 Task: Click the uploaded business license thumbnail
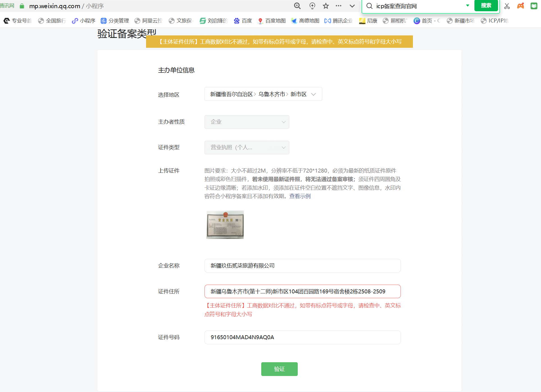[225, 225]
